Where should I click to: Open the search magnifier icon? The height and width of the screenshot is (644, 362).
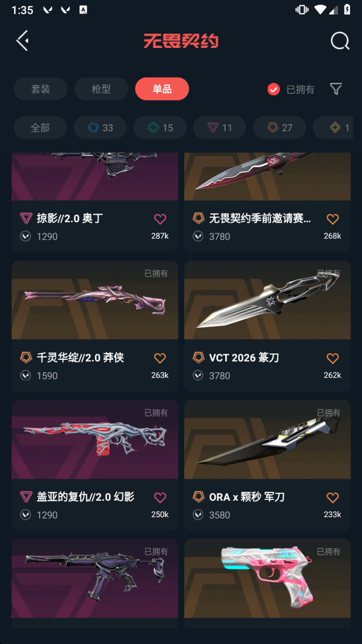click(340, 41)
